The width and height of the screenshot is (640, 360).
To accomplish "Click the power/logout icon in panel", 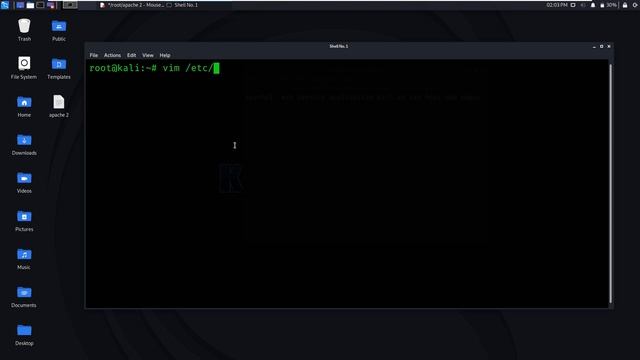I will pyautogui.click(x=635, y=5).
